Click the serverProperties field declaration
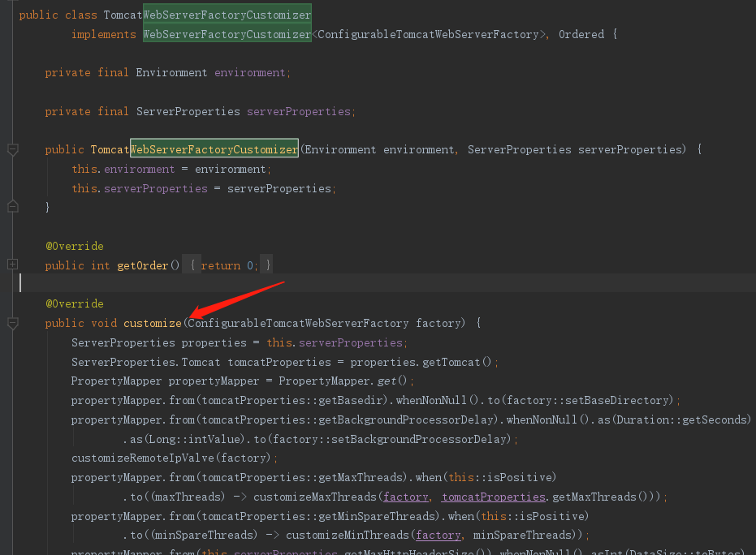Image resolution: width=756 pixels, height=555 pixels. 200,112
